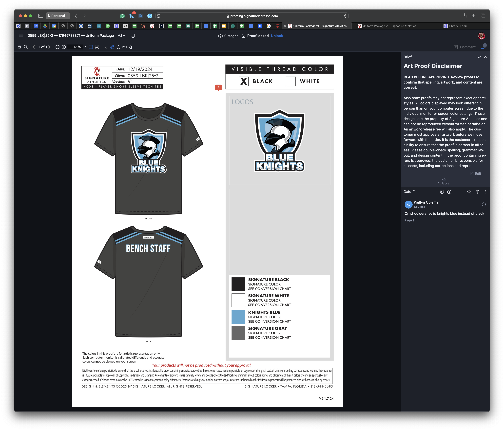Open the V.1 version dropdown

click(x=121, y=36)
